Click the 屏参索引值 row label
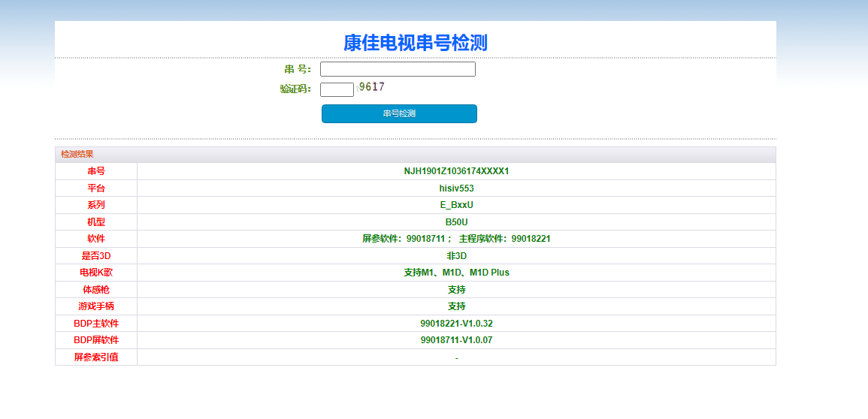 [x=95, y=357]
